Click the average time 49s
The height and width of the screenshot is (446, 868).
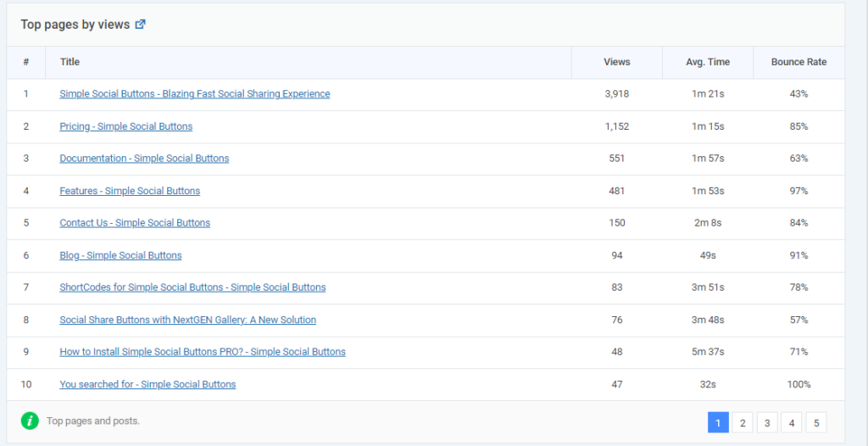click(x=708, y=255)
